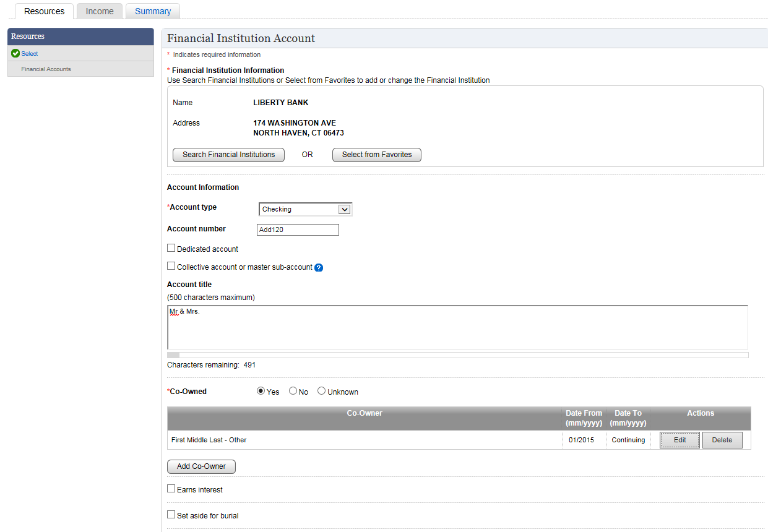Click the Date To column header
768x532 pixels.
coord(628,418)
